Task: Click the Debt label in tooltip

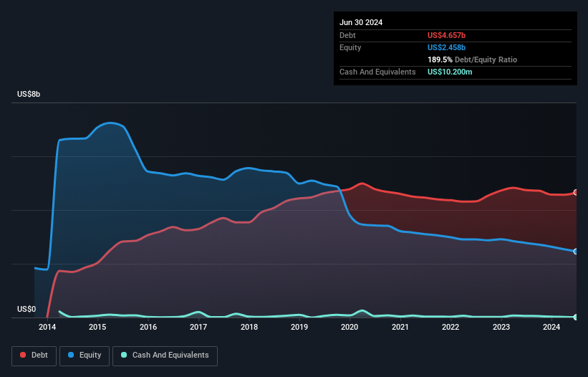Action: pos(347,35)
